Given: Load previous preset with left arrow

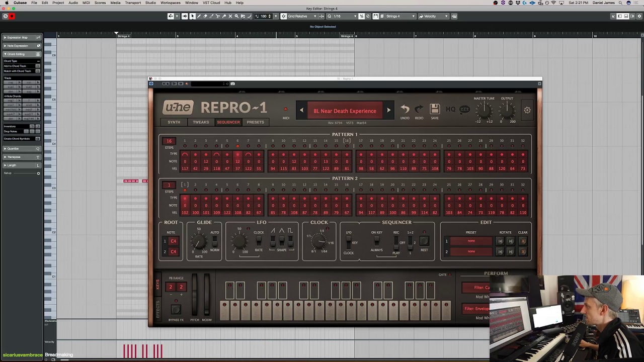Looking at the screenshot, I should coord(301,111).
